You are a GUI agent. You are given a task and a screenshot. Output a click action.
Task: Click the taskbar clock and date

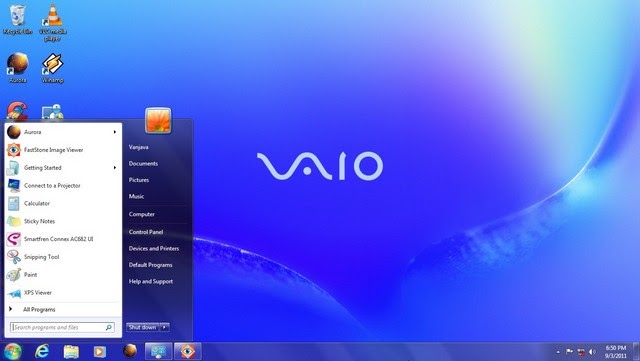[x=616, y=352]
